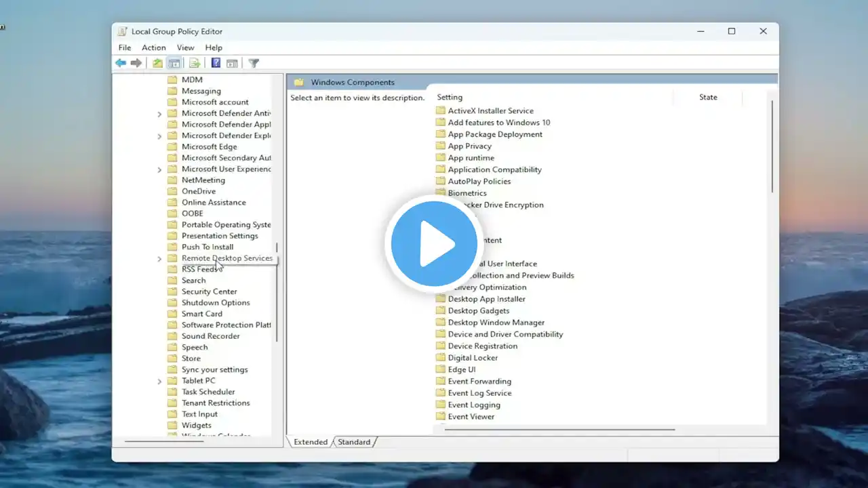Open Help via blue question mark icon
This screenshot has height=488, width=868.
[216, 63]
